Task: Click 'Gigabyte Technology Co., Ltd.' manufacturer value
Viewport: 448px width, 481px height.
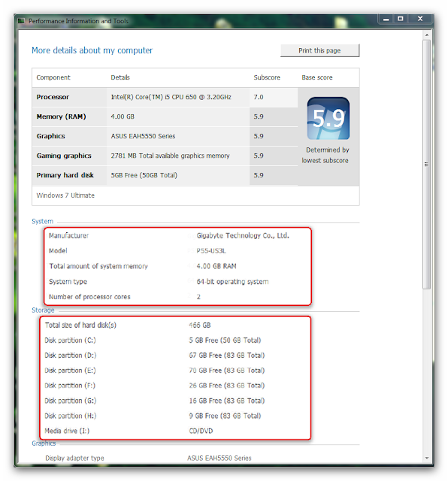Action: pyautogui.click(x=243, y=235)
